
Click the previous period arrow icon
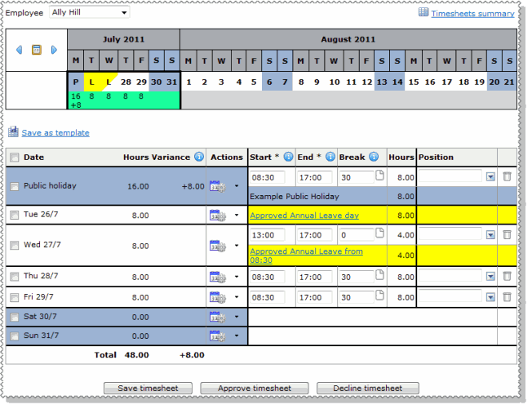[20, 50]
